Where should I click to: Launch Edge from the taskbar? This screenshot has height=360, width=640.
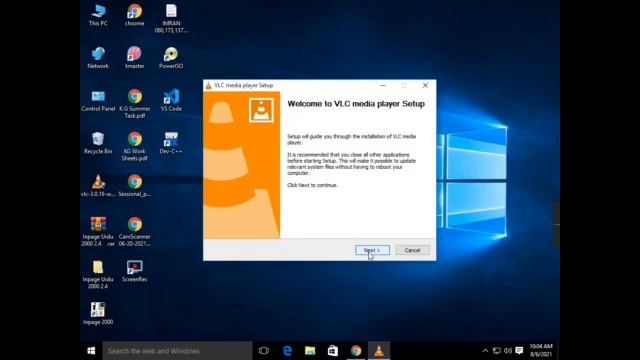click(x=287, y=351)
